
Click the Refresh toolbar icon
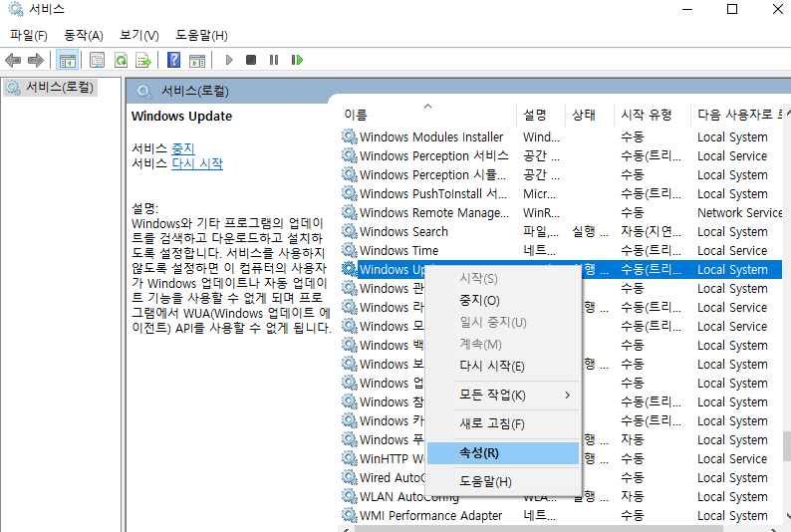pyautogui.click(x=122, y=60)
